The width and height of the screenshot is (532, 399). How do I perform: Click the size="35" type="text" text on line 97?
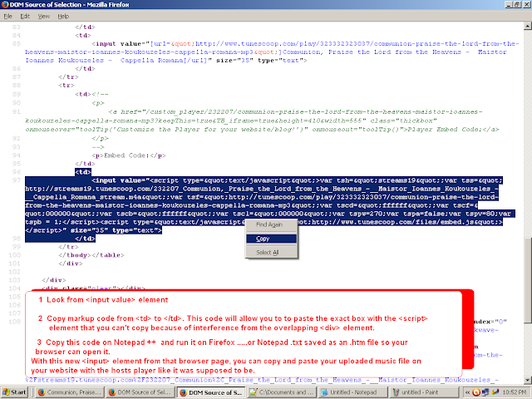(116, 230)
